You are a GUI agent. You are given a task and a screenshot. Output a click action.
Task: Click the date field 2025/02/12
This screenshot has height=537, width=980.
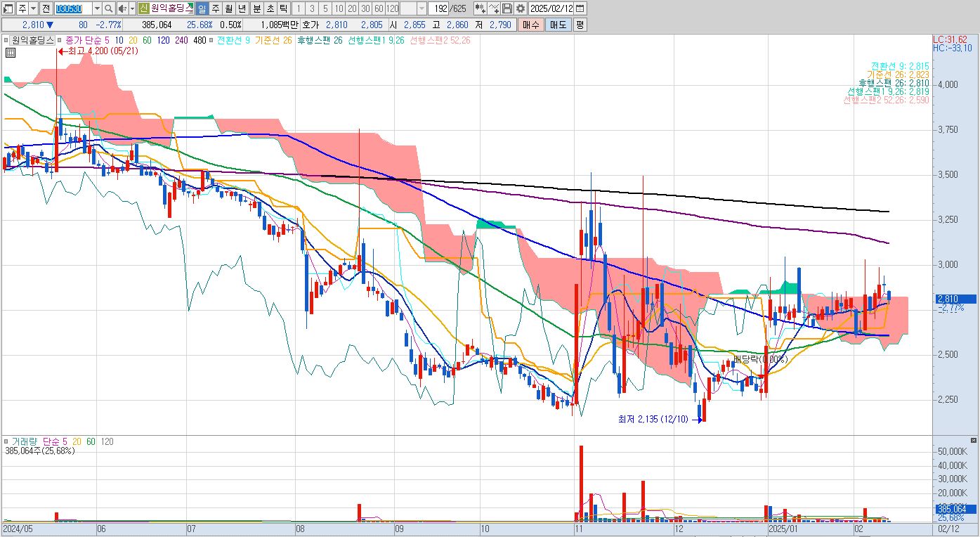pos(551,8)
